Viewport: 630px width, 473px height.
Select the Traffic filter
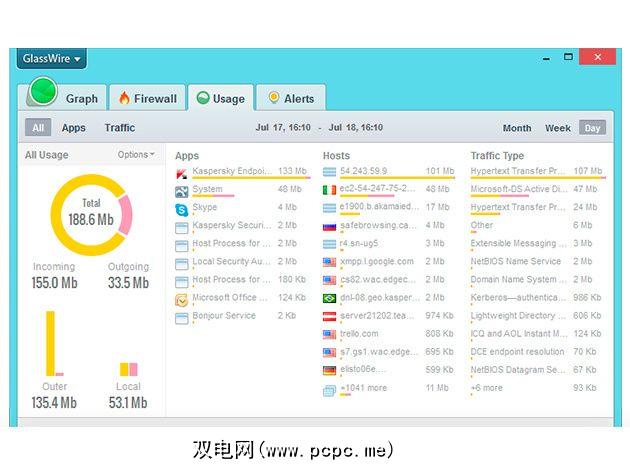click(x=120, y=128)
